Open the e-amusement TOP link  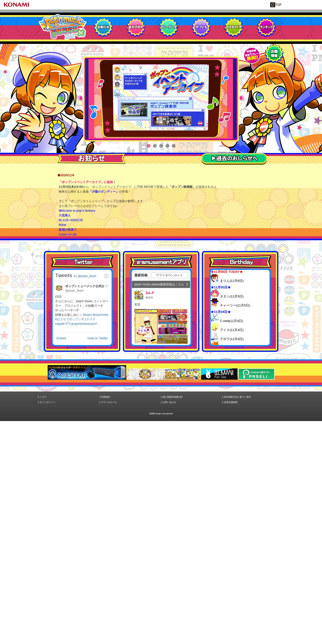(x=276, y=5)
